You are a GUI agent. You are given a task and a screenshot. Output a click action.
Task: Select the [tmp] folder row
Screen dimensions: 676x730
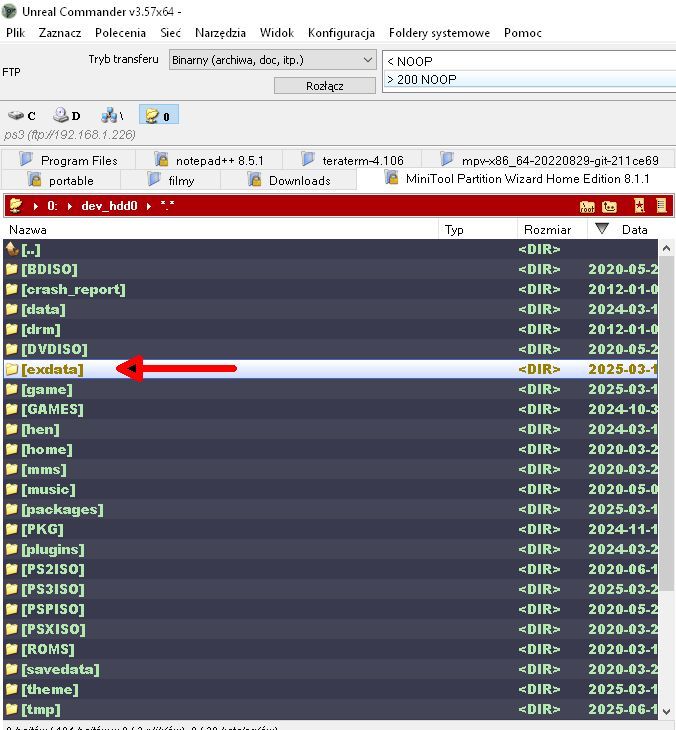(x=331, y=710)
